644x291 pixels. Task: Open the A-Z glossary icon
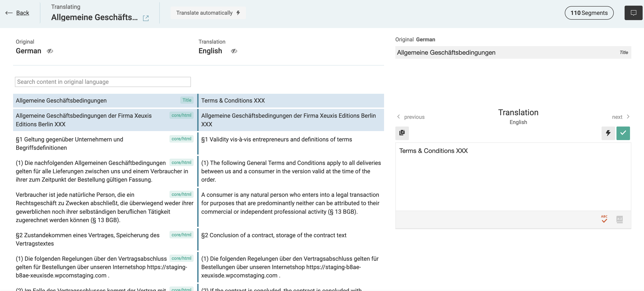point(619,219)
